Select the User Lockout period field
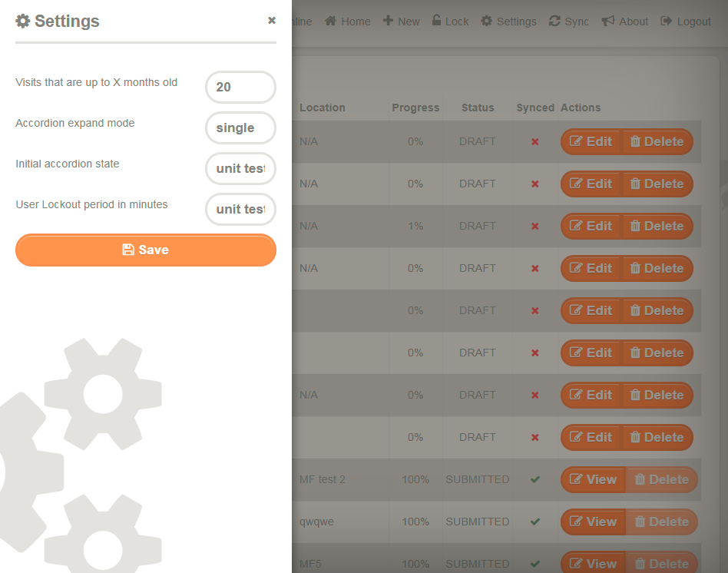 240,210
